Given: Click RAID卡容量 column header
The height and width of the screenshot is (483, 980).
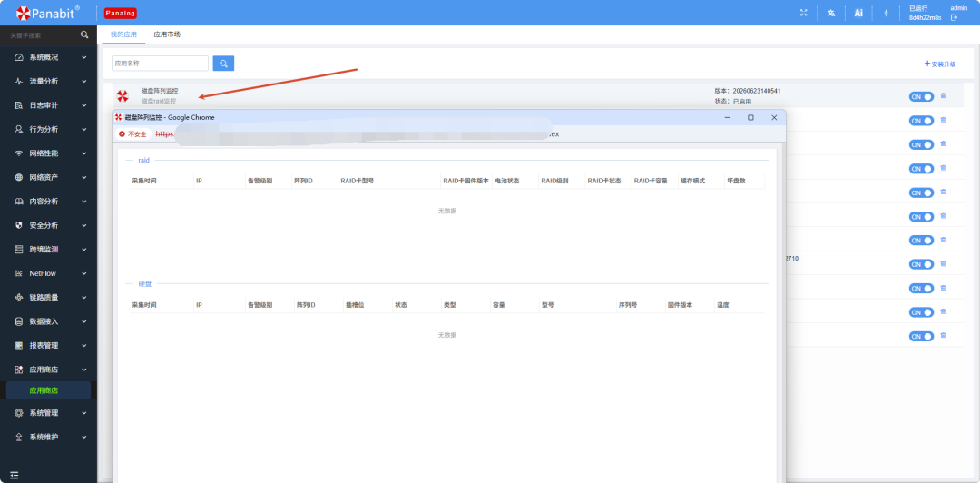Looking at the screenshot, I should [651, 181].
